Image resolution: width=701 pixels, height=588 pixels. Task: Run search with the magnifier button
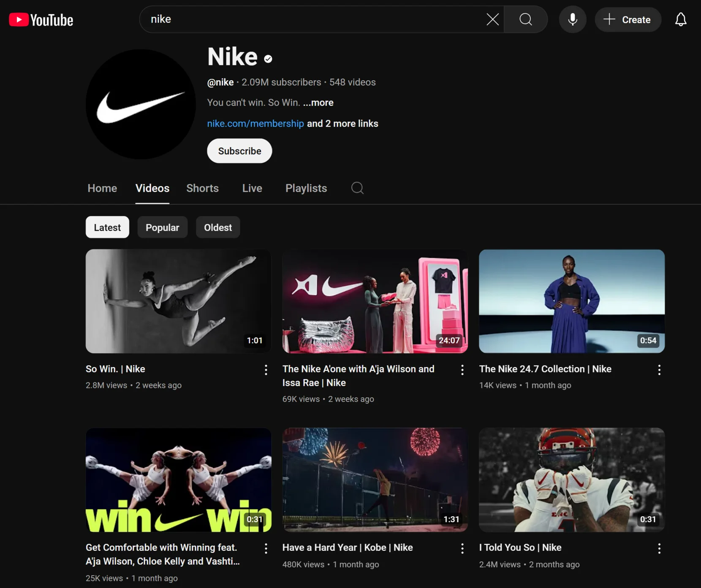coord(526,19)
